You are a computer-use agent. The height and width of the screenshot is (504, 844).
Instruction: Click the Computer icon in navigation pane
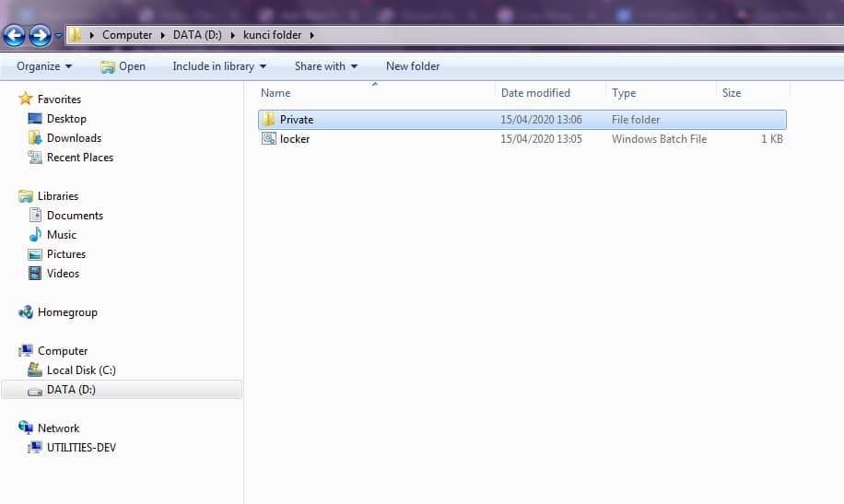(x=25, y=350)
